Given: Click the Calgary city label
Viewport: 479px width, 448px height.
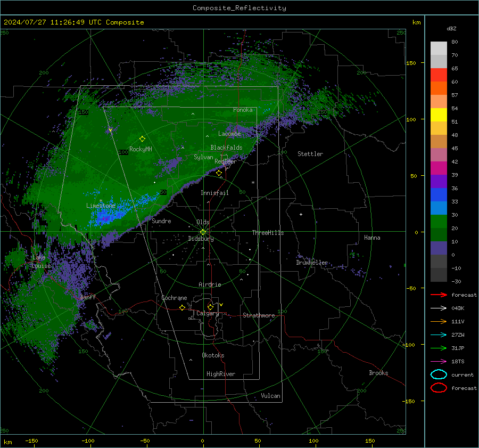Looking at the screenshot, I should point(208,313).
